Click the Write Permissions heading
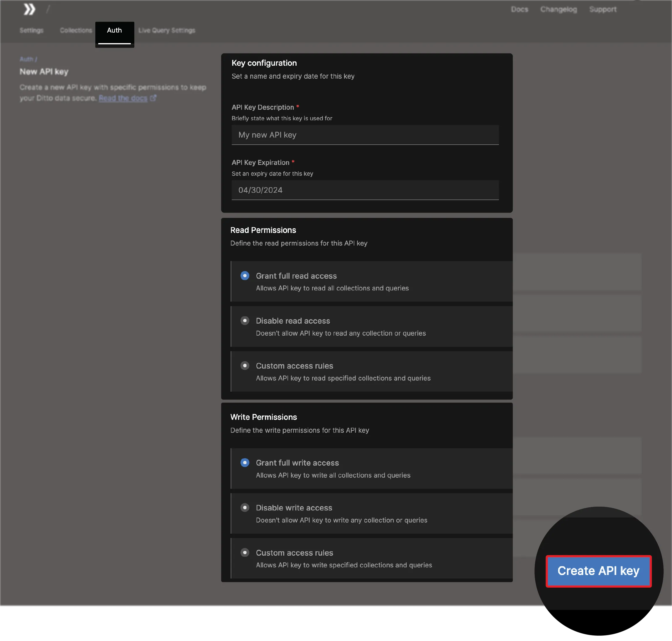Screen dimensions: 672x641 click(x=263, y=417)
